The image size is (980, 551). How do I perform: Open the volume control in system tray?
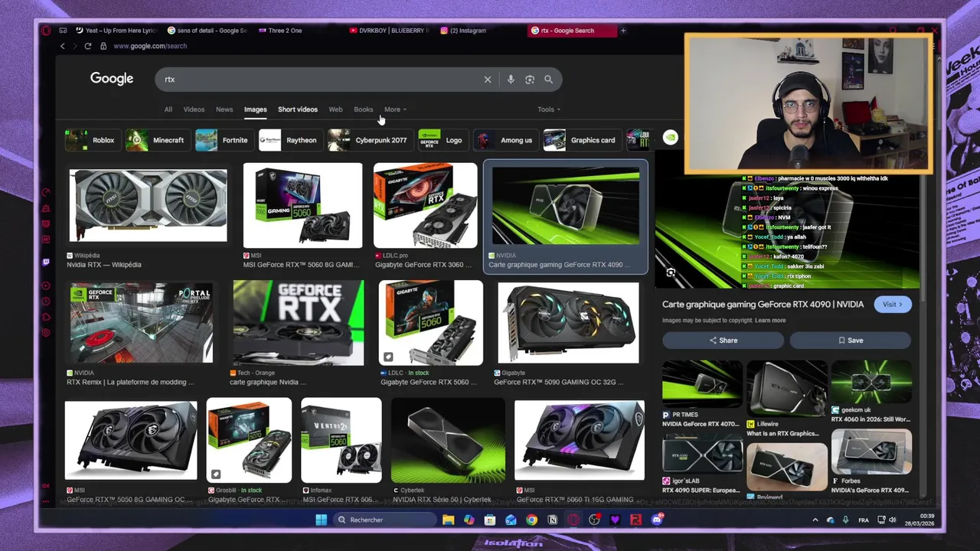pos(892,520)
